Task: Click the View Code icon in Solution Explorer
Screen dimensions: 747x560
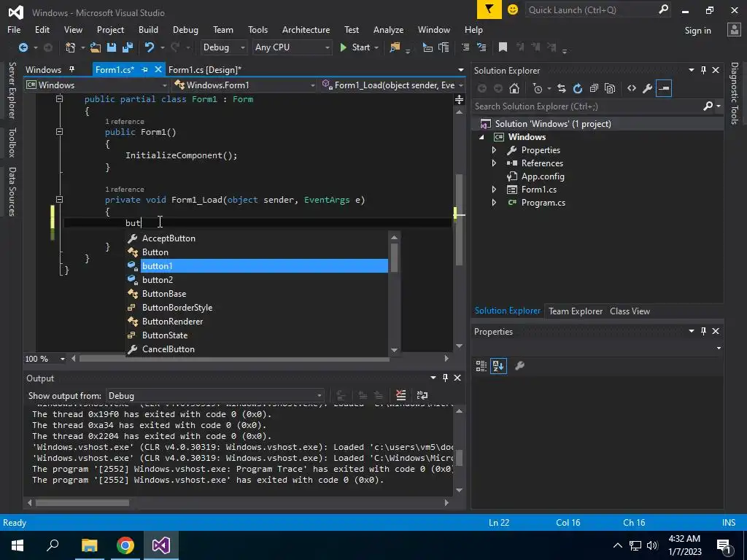Action: pos(632,88)
